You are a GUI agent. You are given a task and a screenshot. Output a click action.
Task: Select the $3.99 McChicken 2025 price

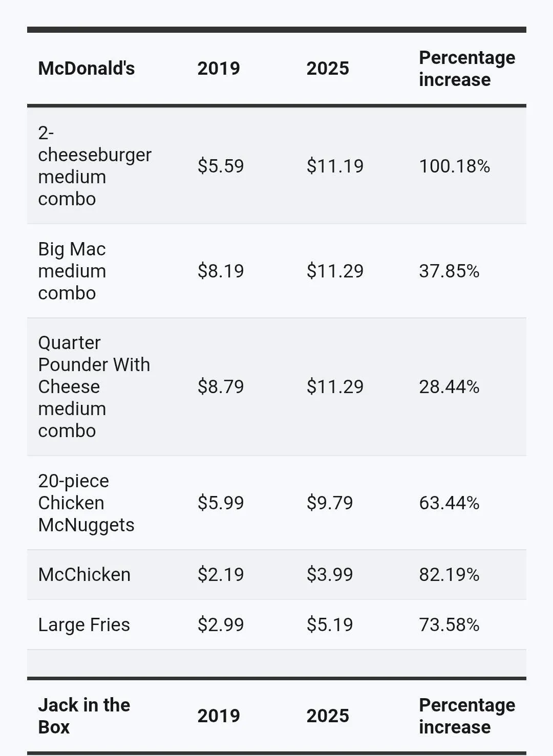pos(330,574)
